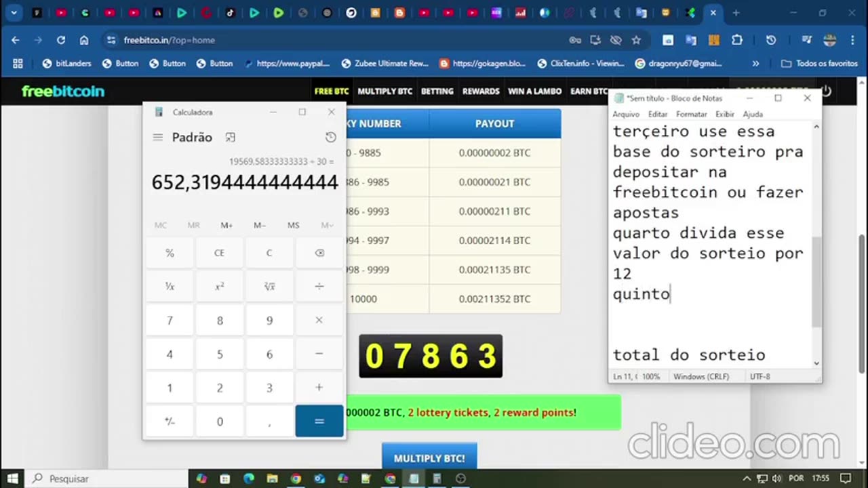Show hidden system tray icons chevron

748,479
